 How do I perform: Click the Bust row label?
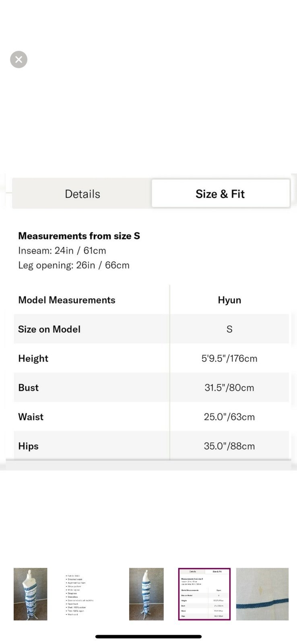coord(28,388)
